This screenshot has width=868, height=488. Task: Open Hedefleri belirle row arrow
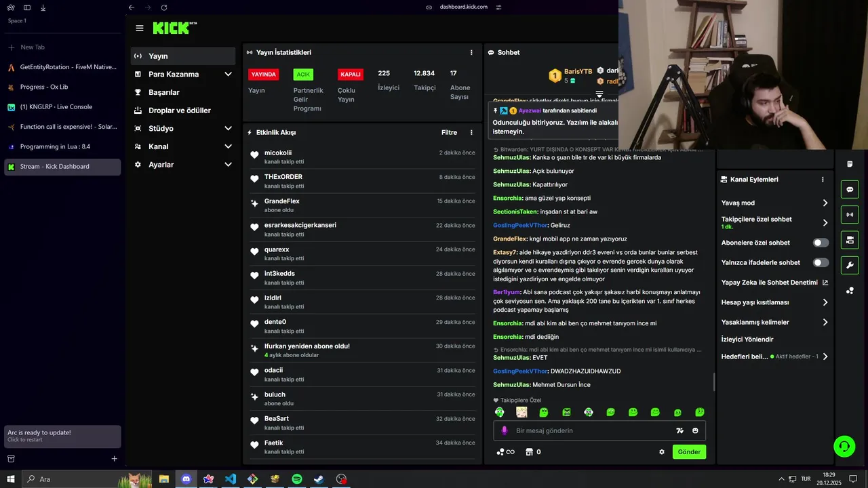[x=825, y=357]
